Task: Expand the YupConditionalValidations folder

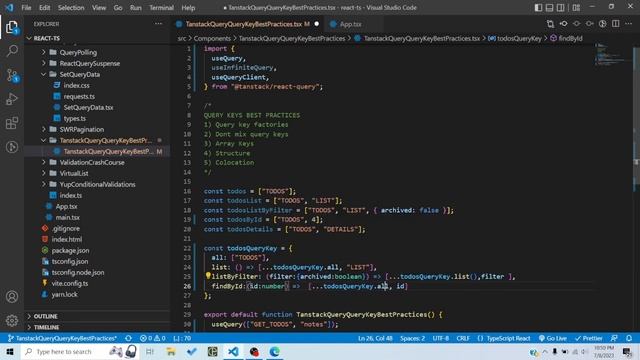Action: (97, 184)
